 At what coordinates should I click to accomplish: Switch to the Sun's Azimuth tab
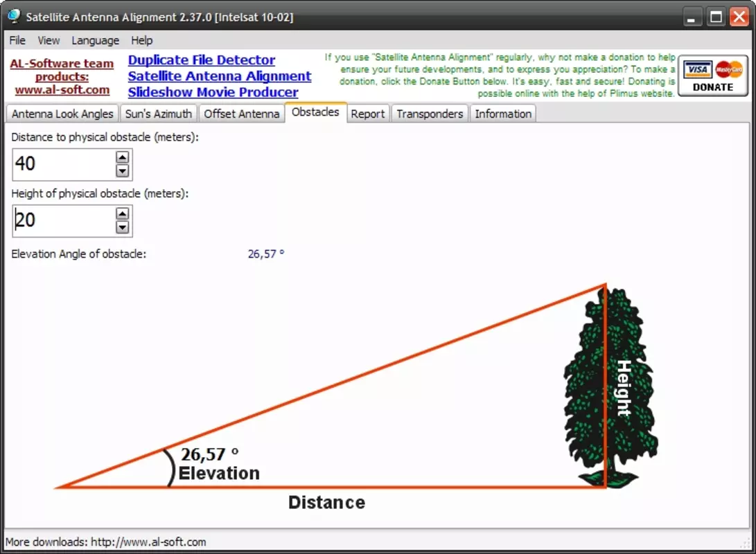[x=159, y=114]
